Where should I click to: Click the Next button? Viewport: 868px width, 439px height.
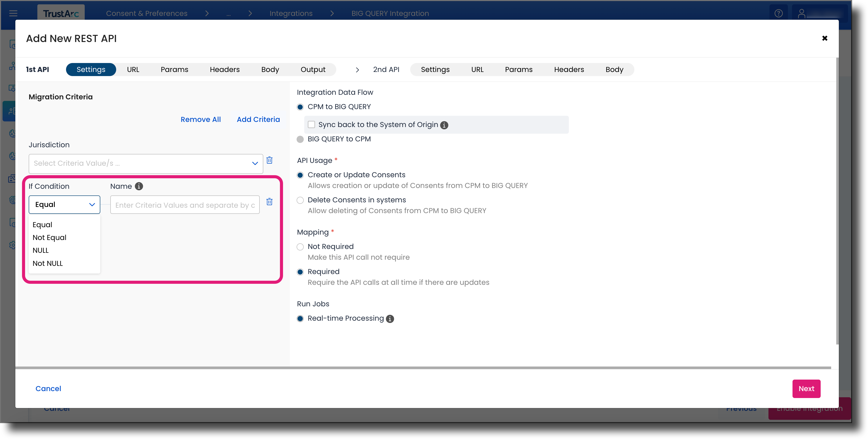click(x=806, y=389)
